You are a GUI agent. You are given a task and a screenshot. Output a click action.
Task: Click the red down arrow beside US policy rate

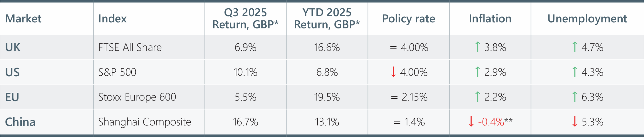393,72
